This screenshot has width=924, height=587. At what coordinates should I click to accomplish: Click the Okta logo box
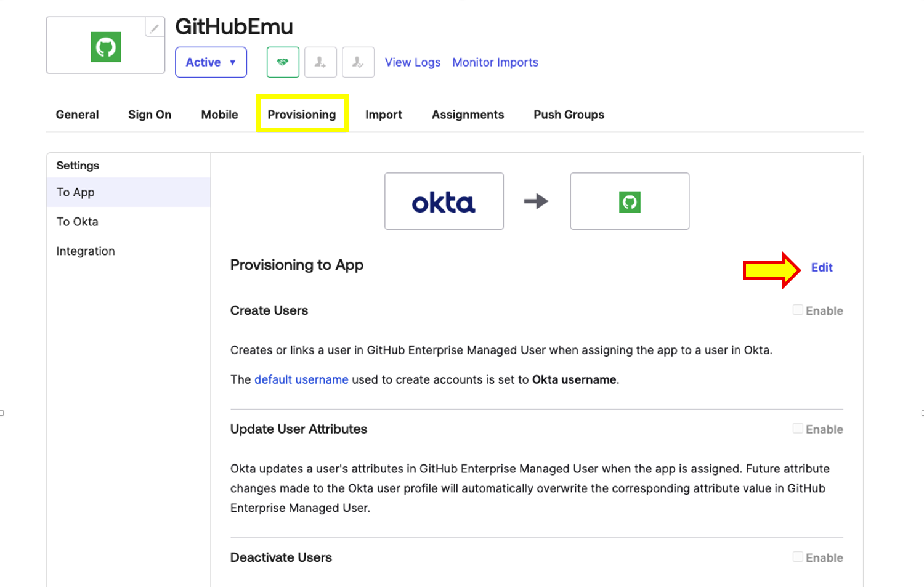(x=444, y=201)
